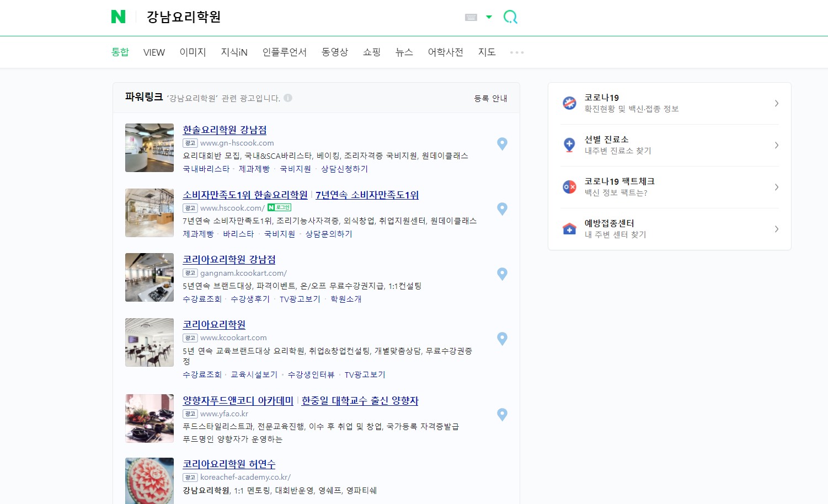
Task: Open the 교육시설보기 sublink
Action: (x=254, y=374)
